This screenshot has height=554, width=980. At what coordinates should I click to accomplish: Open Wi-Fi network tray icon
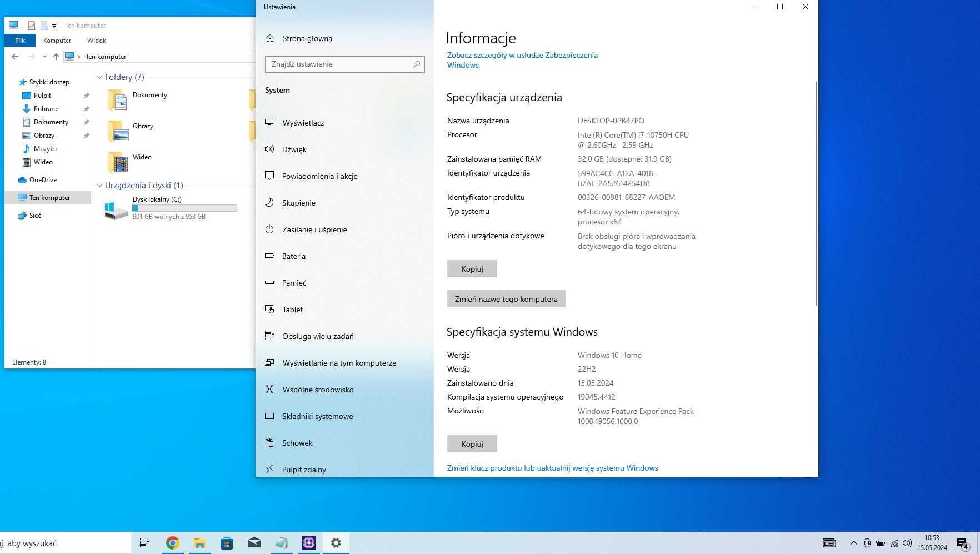[894, 543]
